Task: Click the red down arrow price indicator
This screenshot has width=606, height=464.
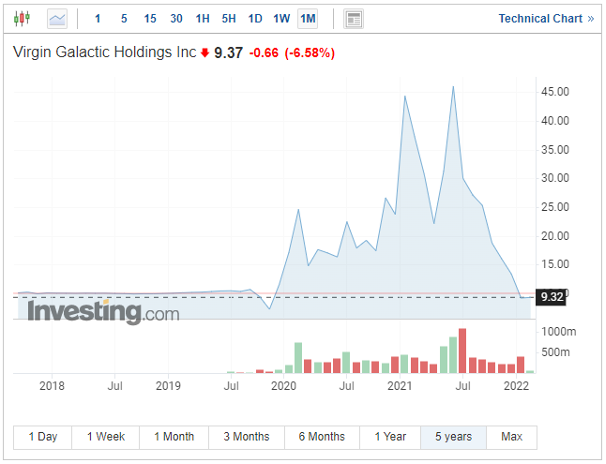Action: tap(205, 53)
